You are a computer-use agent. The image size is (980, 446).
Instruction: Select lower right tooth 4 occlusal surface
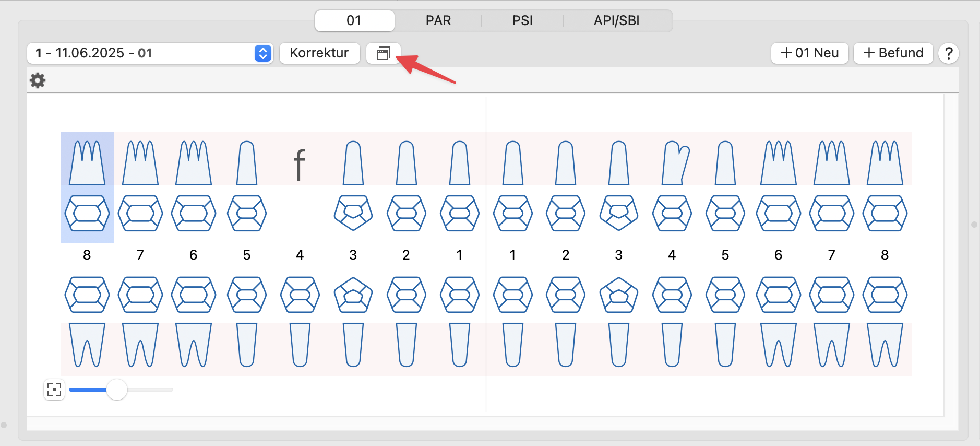click(300, 295)
